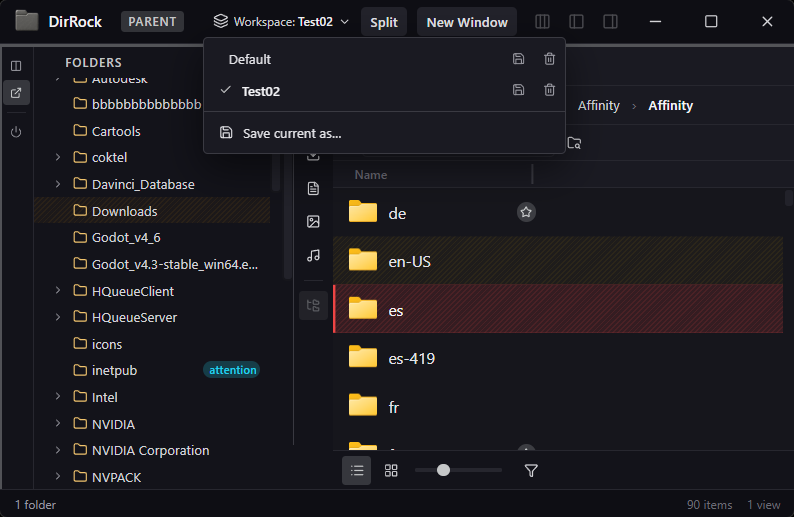Expand the coktel folder in tree
Screen dimensions: 794x517
[x=58, y=157]
